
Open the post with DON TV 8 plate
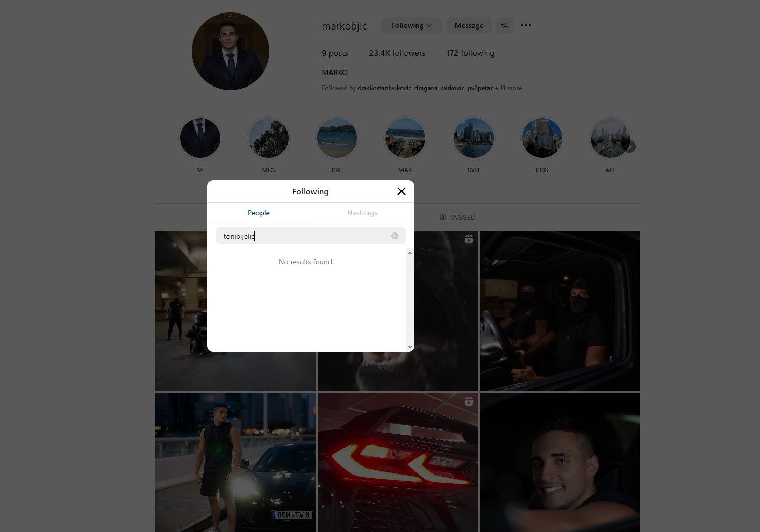click(x=235, y=462)
